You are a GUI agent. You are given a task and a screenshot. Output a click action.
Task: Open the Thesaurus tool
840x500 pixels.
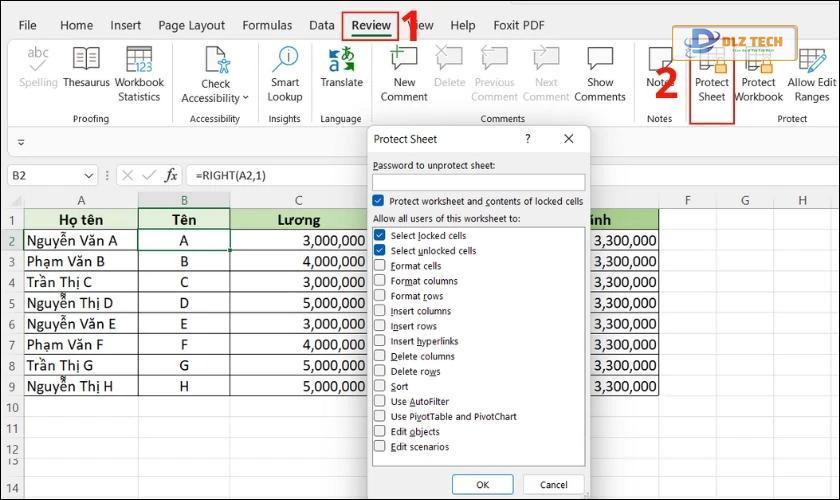86,67
